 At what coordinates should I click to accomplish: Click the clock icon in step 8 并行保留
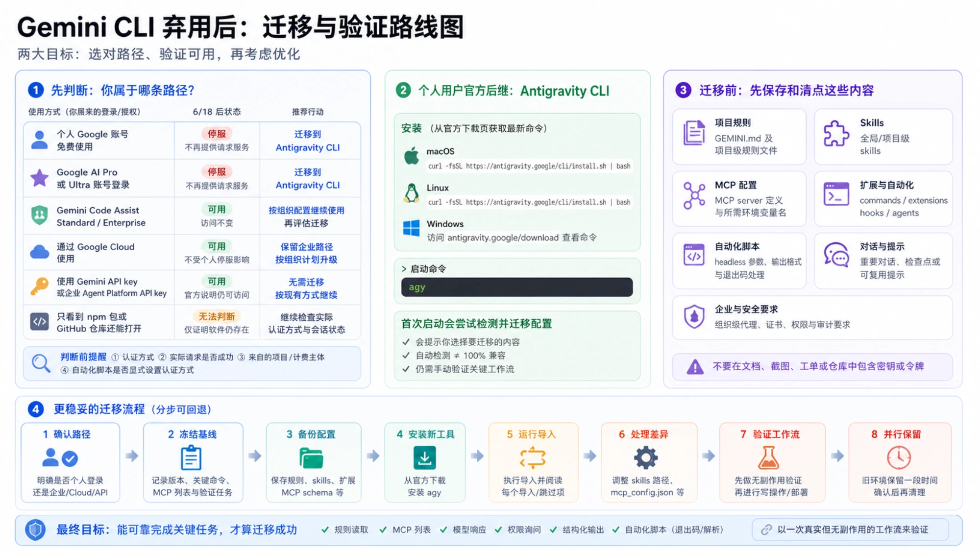(899, 458)
